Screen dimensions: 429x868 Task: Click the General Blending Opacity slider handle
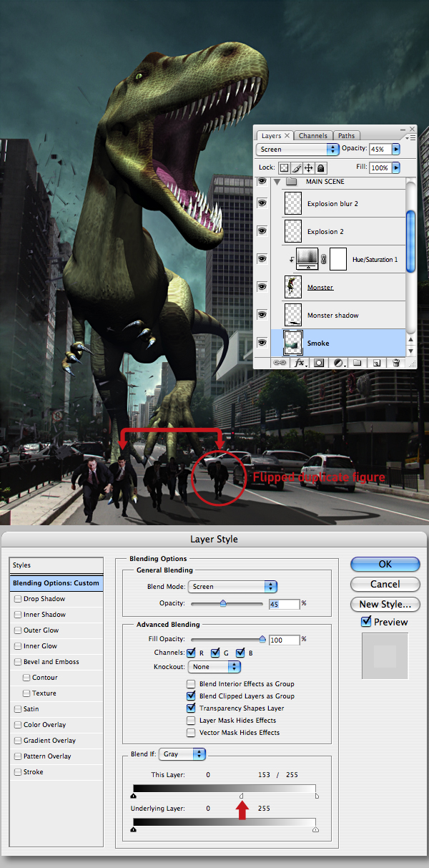pyautogui.click(x=223, y=604)
